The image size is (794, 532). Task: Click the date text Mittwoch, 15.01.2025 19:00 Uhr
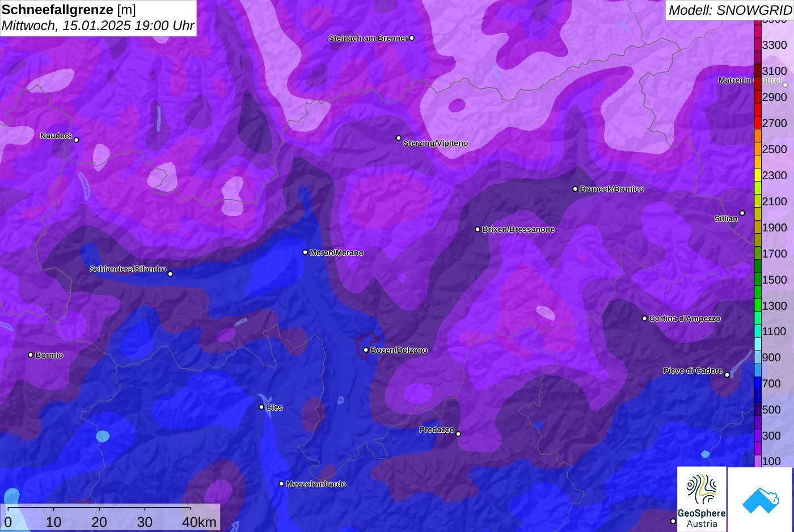click(98, 26)
